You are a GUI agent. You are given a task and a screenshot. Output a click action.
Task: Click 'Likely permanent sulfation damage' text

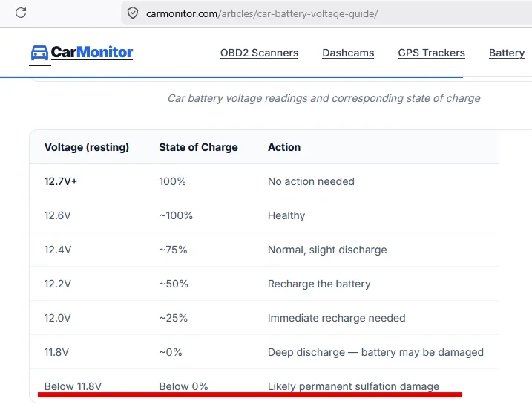(353, 386)
